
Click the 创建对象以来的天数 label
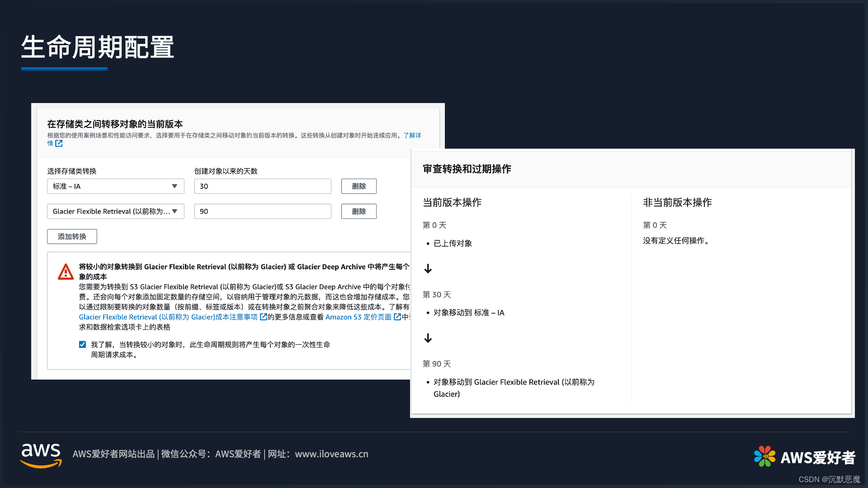(x=226, y=171)
